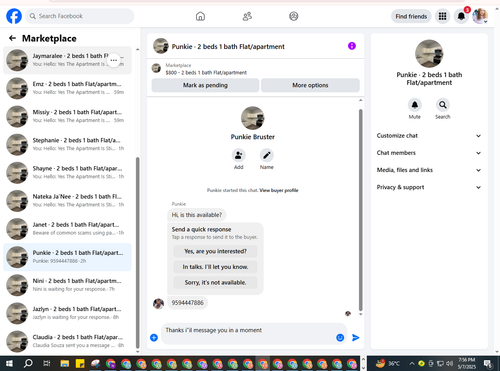Click the Facebook logo icon
Viewport: 500px width, 371px height.
coord(14,16)
